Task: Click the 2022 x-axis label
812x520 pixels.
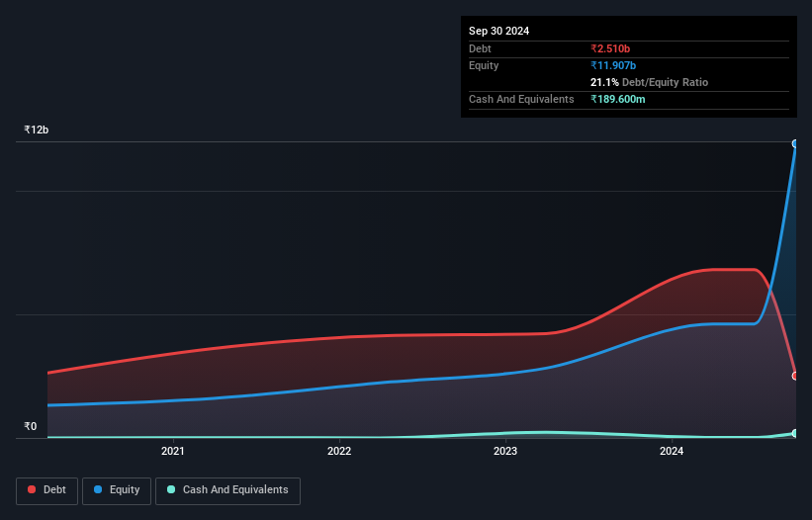Action: (339, 451)
